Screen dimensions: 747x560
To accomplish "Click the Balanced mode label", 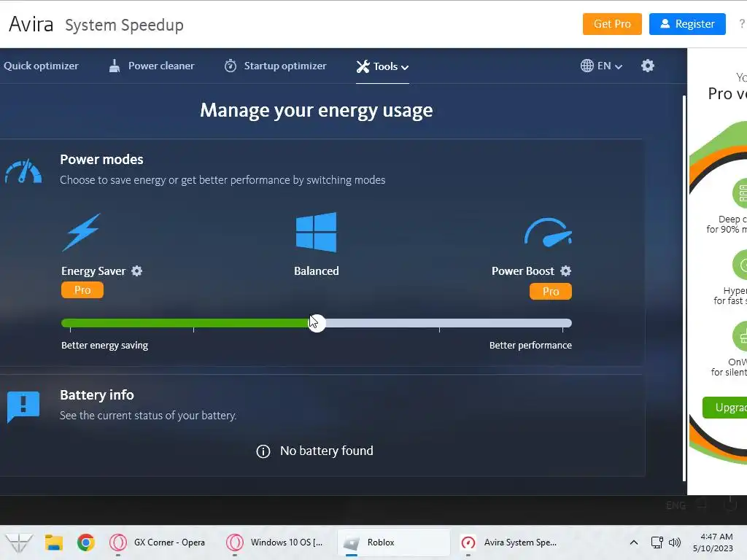I will click(317, 271).
